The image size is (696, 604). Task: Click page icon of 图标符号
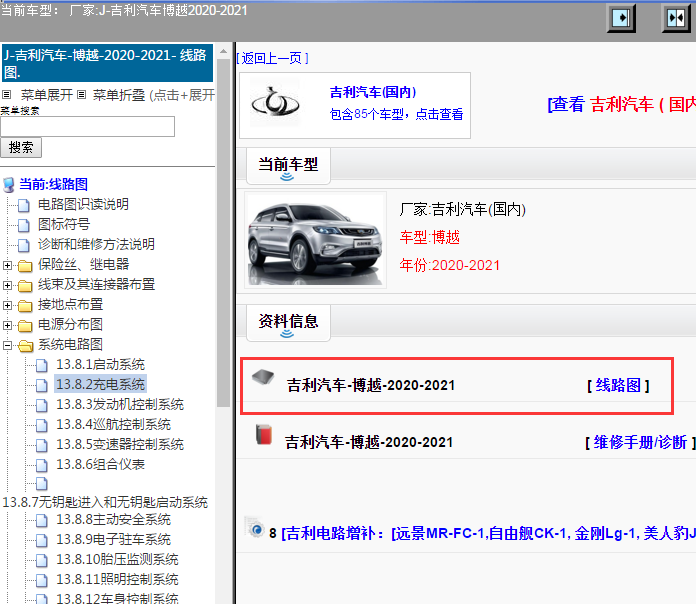tap(24, 225)
